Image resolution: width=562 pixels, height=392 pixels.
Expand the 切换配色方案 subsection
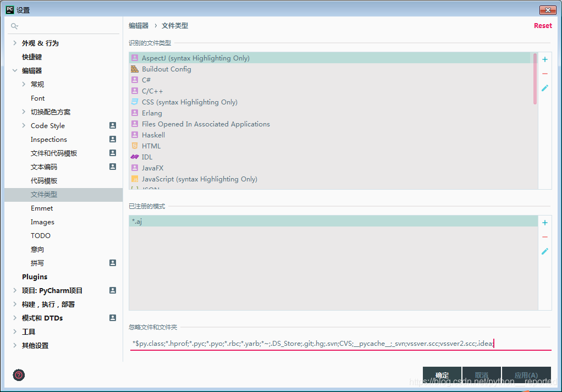tap(24, 112)
